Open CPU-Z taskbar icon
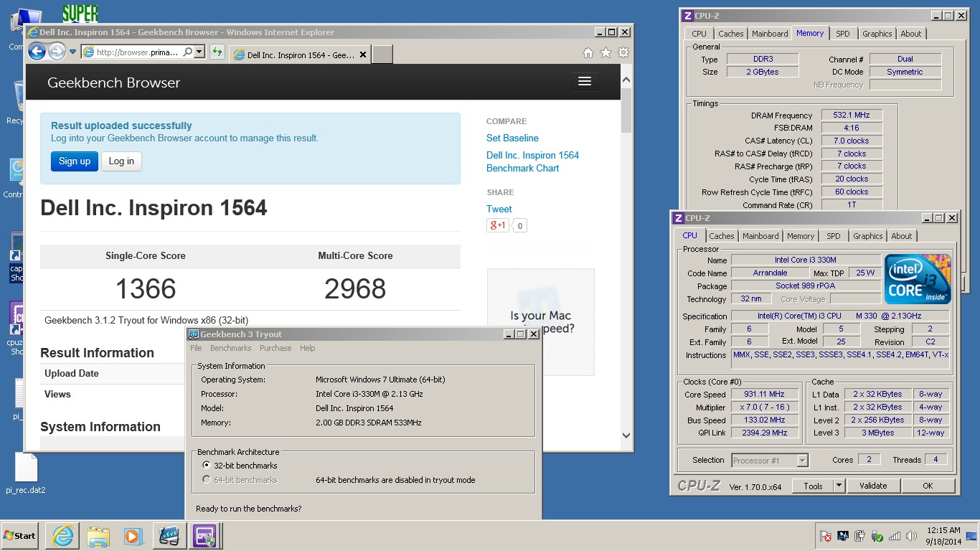Screen dimensions: 980x551 coord(204,535)
